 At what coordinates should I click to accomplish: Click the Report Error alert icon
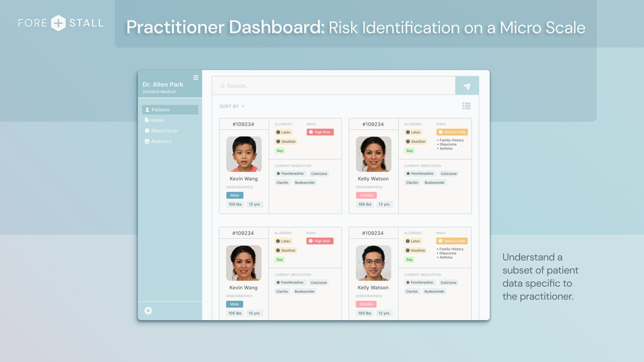(x=147, y=131)
